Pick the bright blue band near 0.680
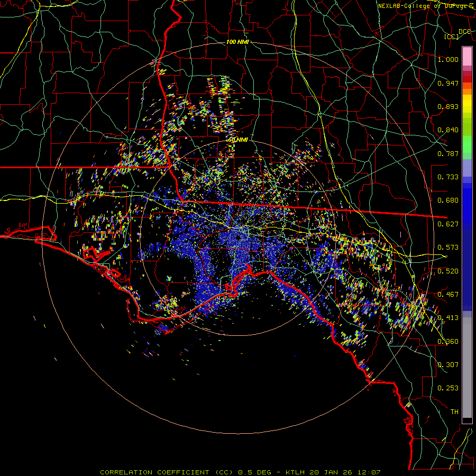The width and height of the screenshot is (476, 476). [467, 204]
